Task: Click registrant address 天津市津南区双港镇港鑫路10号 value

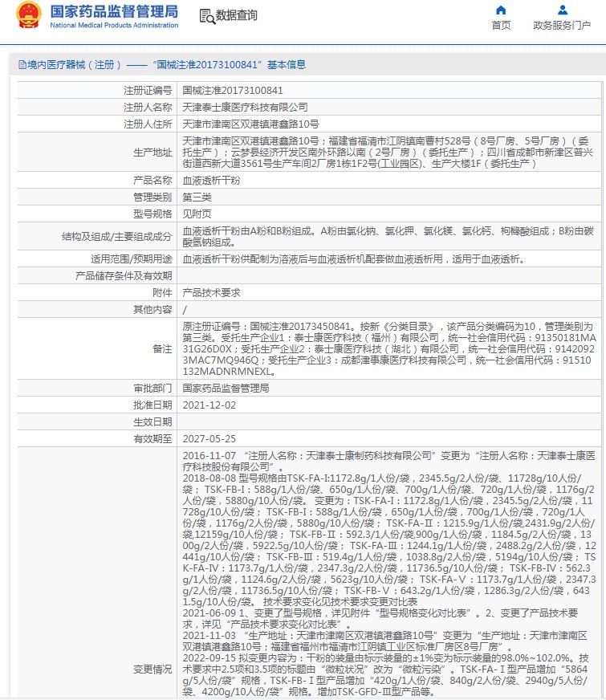Action: click(250, 124)
